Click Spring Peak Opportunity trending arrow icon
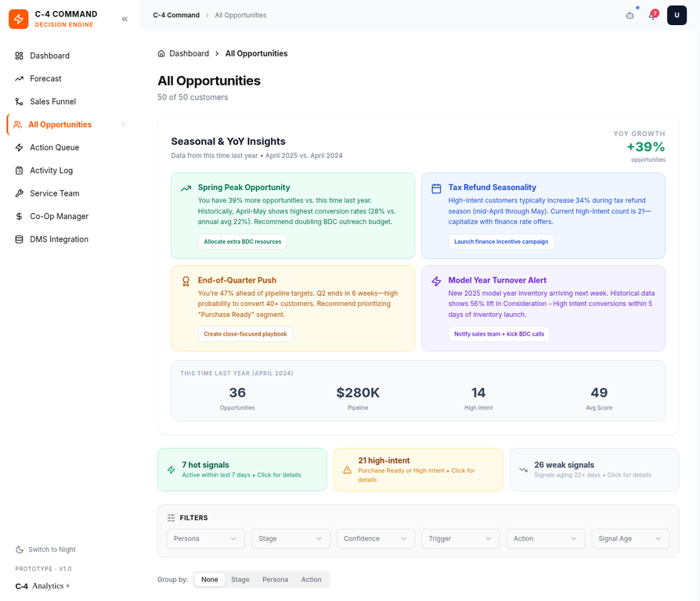 [186, 189]
